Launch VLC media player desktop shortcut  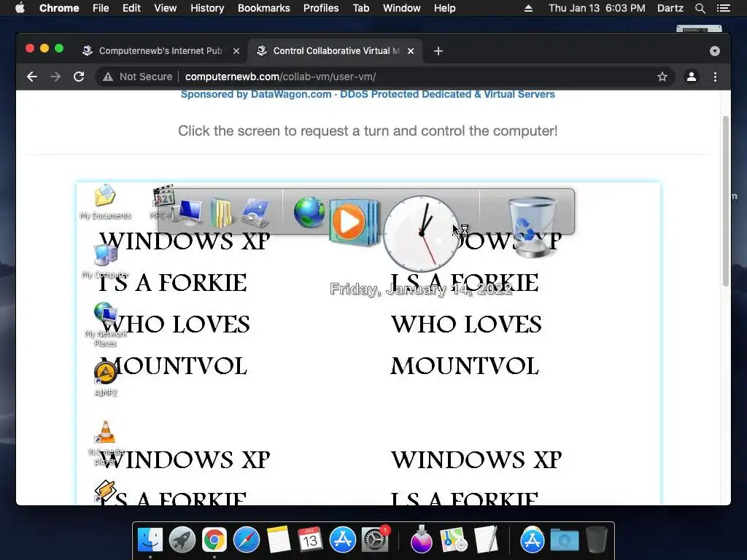pyautogui.click(x=105, y=432)
